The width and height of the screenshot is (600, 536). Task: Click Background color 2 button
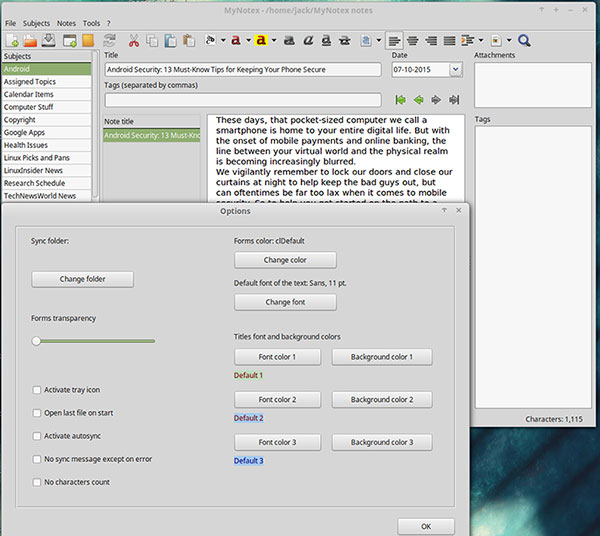click(382, 399)
